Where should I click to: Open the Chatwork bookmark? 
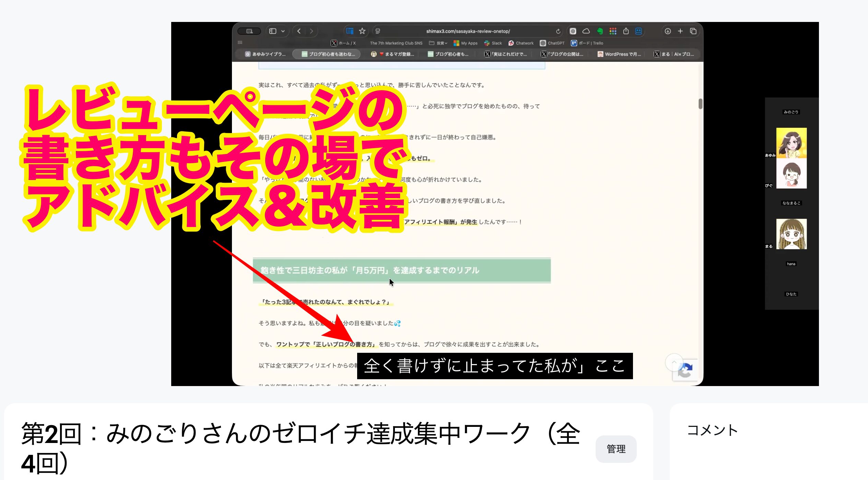(521, 43)
